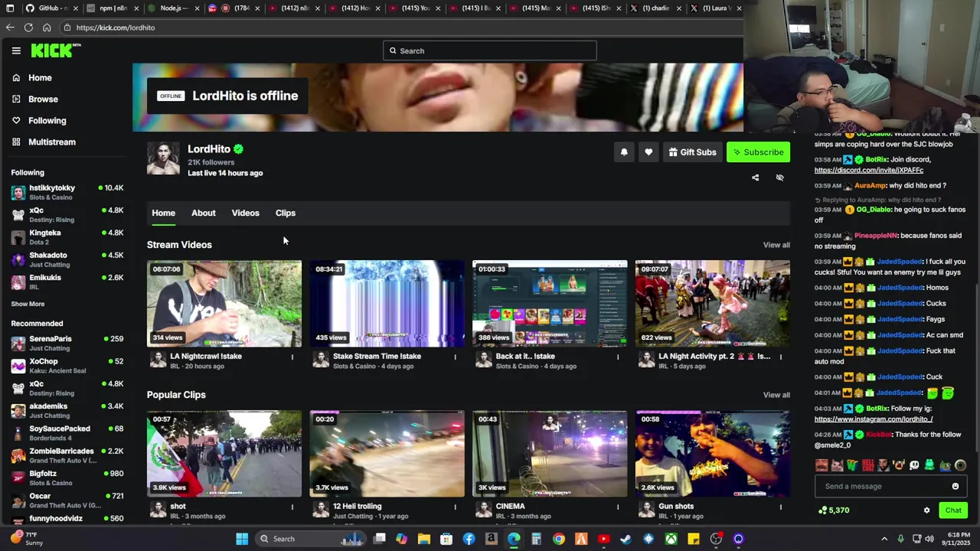980x551 pixels.
Task: Insert the Hell Chat emote
Action: [x=867, y=465]
